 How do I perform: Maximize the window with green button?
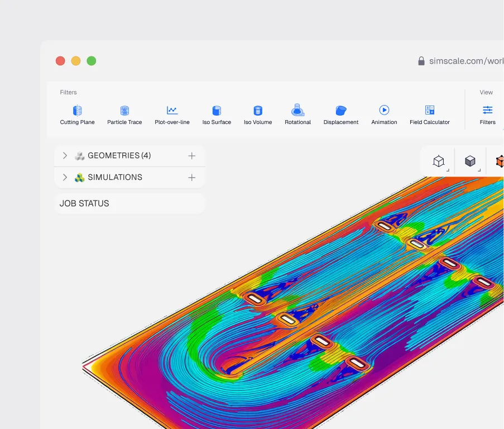click(92, 61)
